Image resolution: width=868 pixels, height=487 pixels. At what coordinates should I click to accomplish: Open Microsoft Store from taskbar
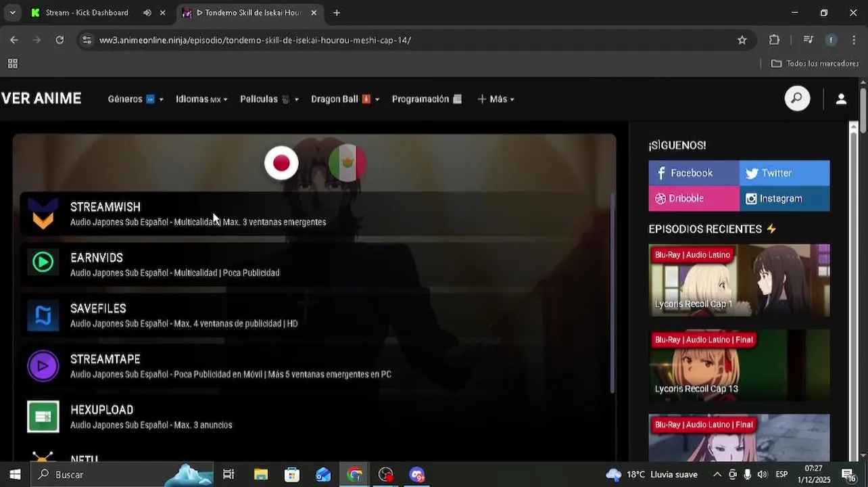[292, 475]
